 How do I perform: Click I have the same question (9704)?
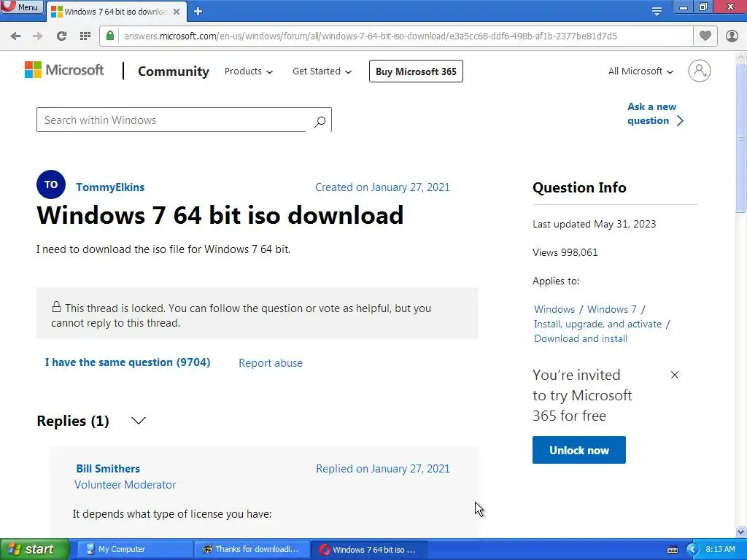point(128,362)
